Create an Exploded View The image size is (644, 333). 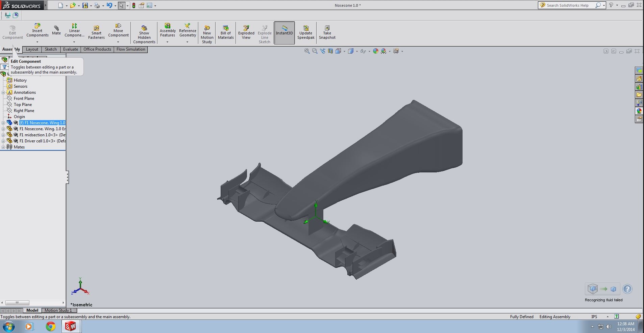click(246, 33)
